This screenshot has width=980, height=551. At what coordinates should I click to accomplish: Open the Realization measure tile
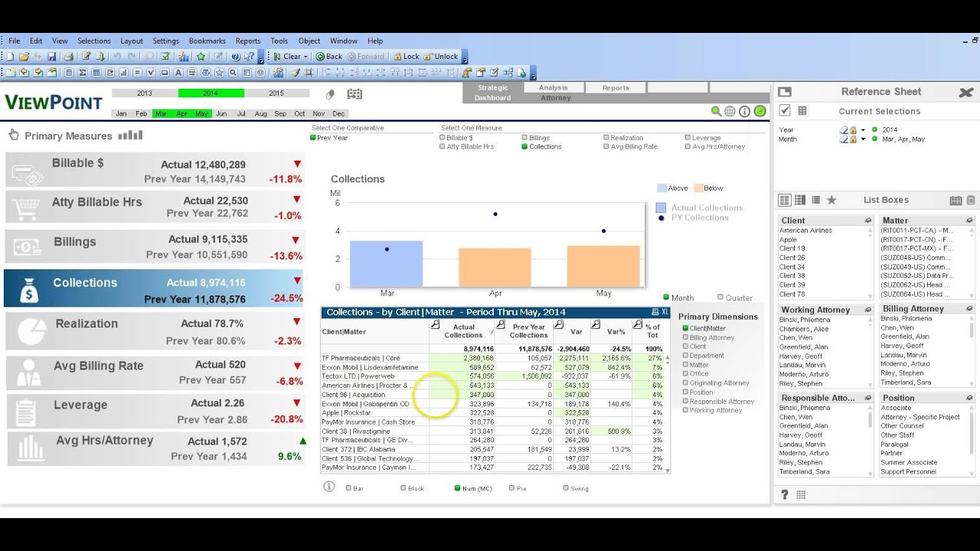pos(155,332)
